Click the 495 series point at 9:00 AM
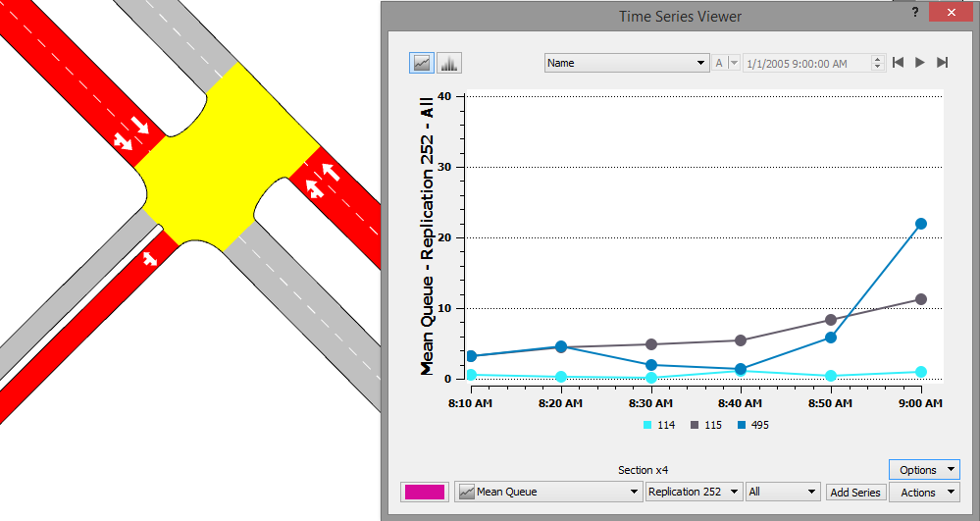This screenshot has width=980, height=521. [920, 224]
